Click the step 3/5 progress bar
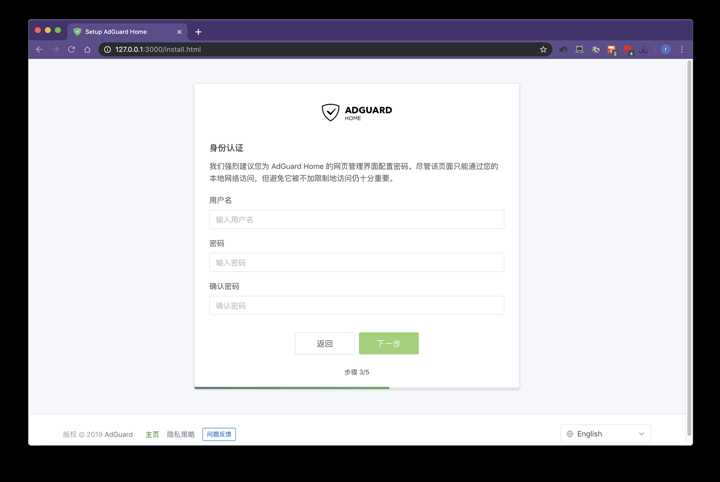 [357, 388]
